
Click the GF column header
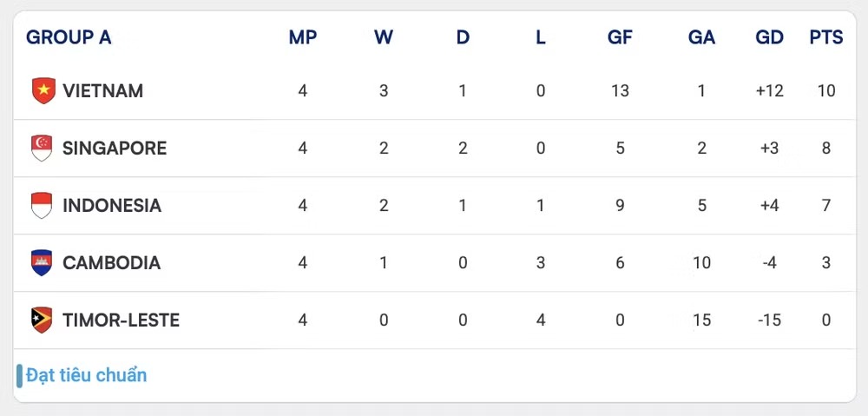[x=620, y=37]
